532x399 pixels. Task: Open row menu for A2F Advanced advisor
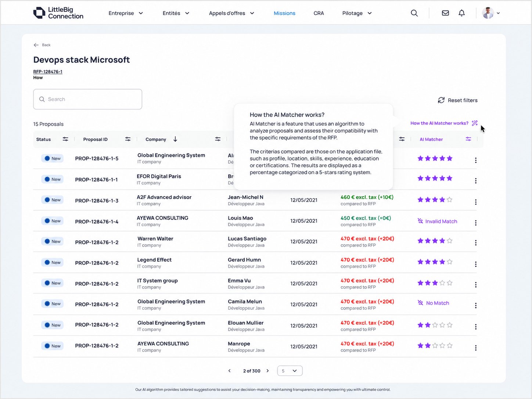click(476, 202)
